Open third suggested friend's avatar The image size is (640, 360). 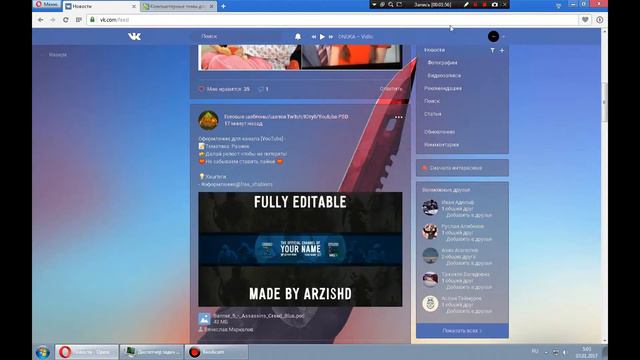coord(430,256)
